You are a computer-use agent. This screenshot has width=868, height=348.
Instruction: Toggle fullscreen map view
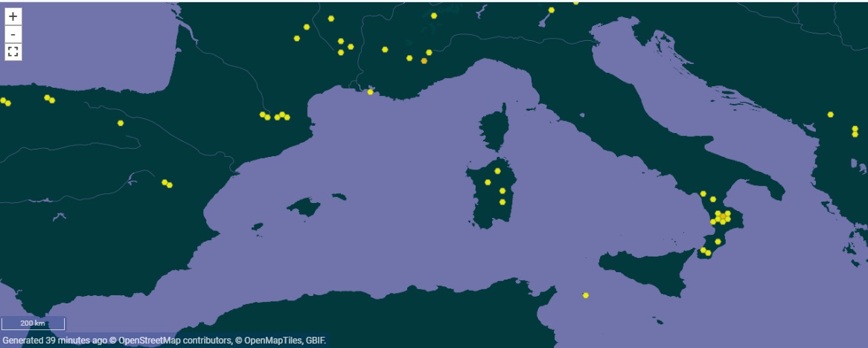(x=13, y=52)
